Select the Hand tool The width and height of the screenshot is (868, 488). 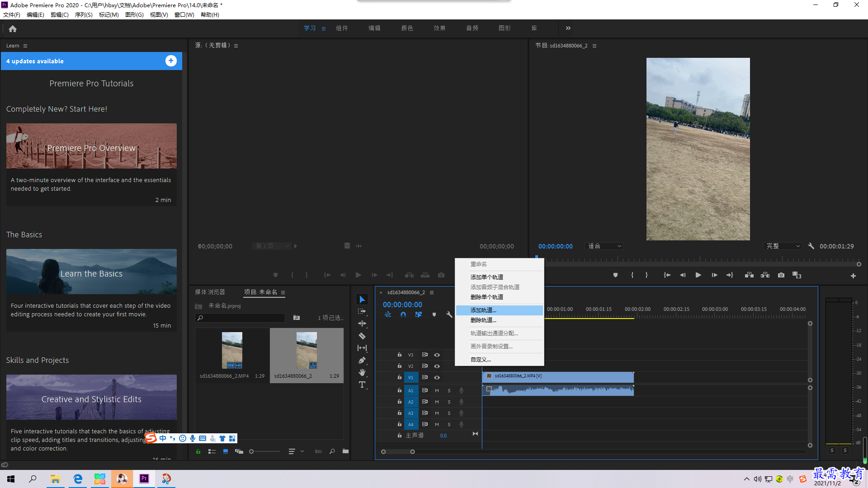point(362,372)
